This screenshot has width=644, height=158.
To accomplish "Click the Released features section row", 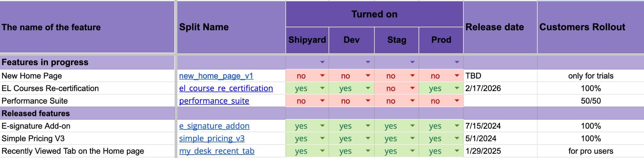I will [x=87, y=113].
